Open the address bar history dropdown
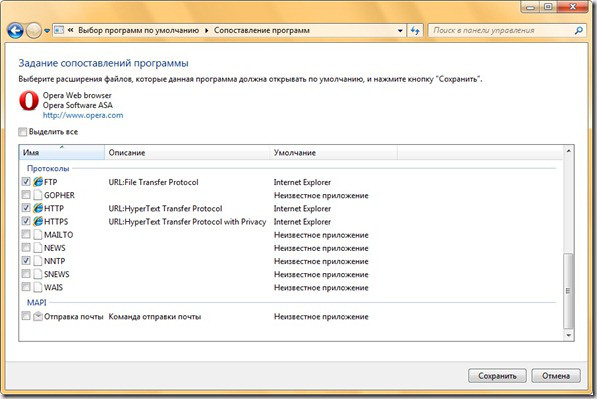597x399 pixels. pos(400,30)
